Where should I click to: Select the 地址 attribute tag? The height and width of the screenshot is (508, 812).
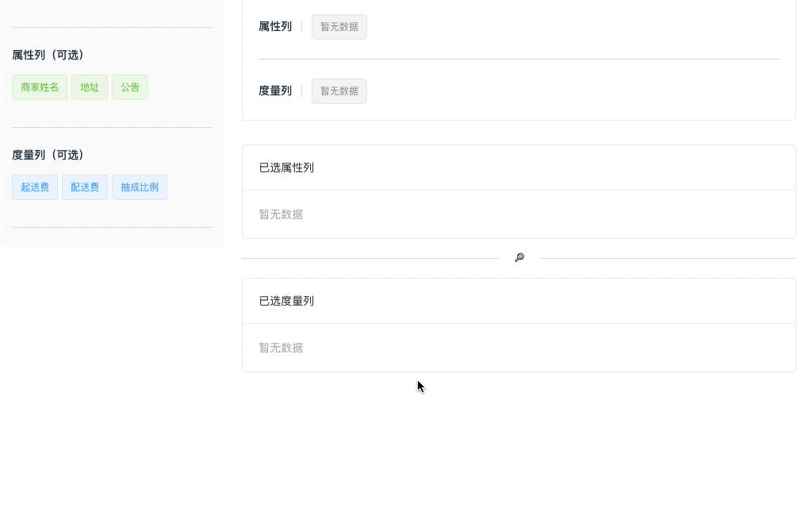pyautogui.click(x=89, y=87)
